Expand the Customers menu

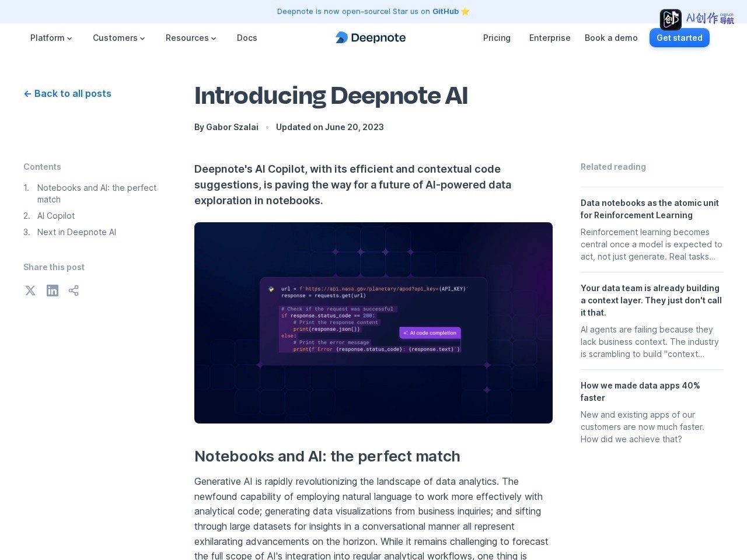point(119,38)
